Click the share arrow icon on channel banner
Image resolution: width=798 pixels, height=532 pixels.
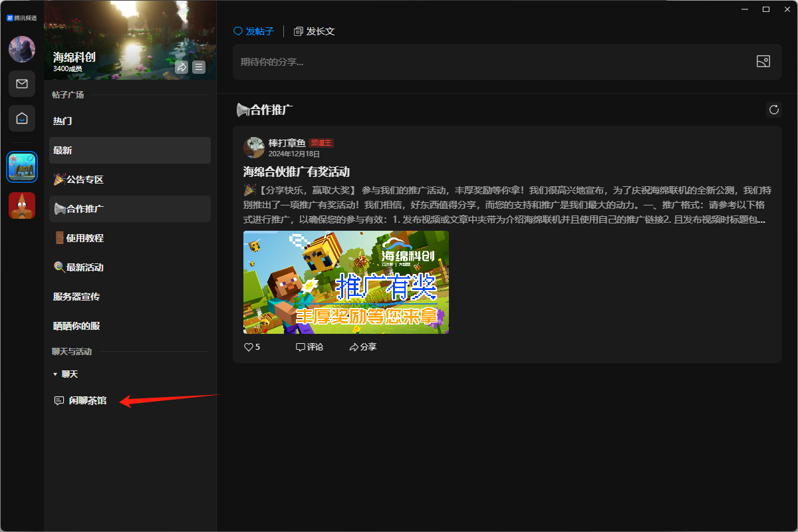point(182,67)
